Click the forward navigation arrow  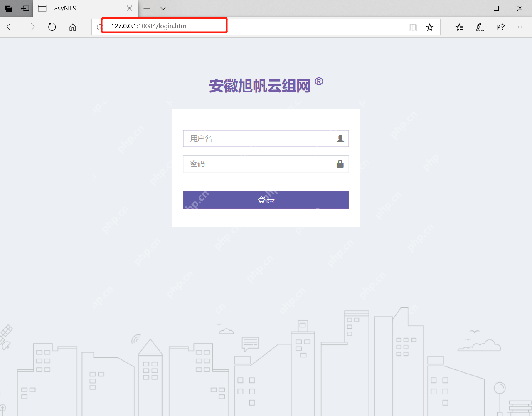click(31, 27)
